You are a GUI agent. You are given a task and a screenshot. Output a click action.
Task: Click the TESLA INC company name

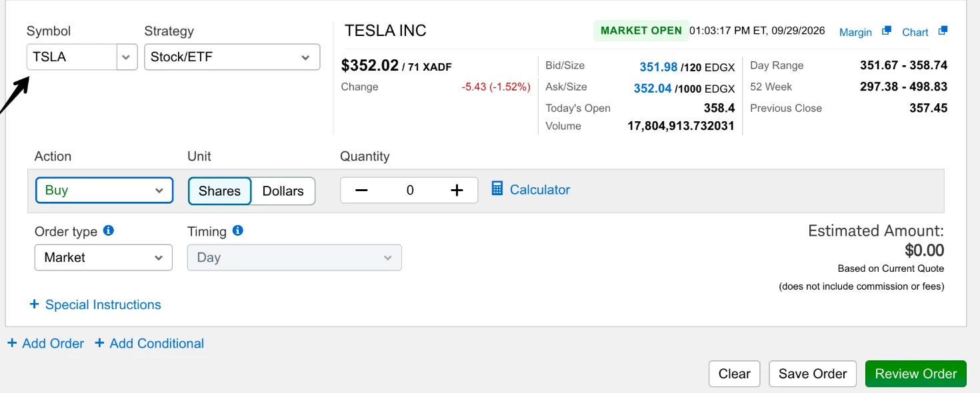[385, 31]
